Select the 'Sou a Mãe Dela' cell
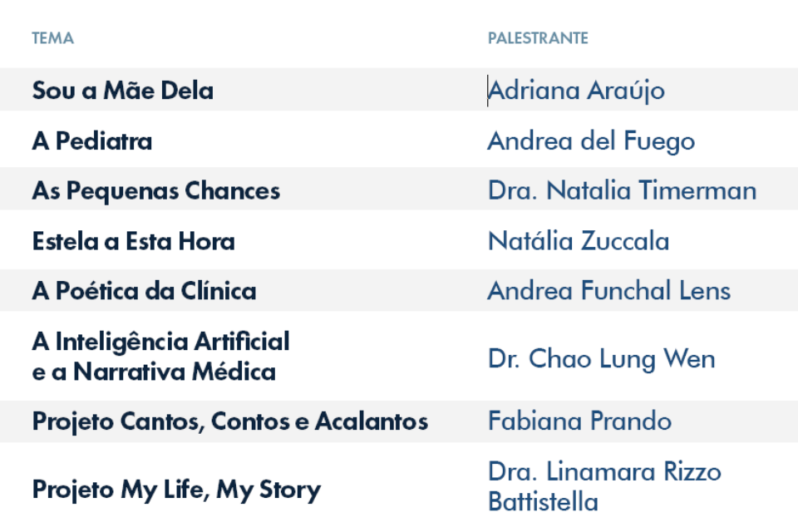The width and height of the screenshot is (798, 532). (123, 91)
